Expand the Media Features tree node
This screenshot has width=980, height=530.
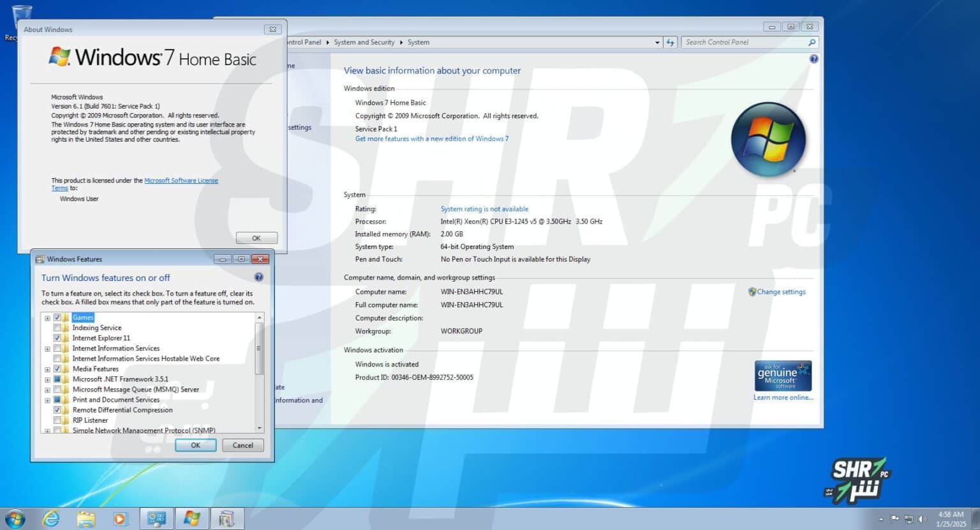47,369
